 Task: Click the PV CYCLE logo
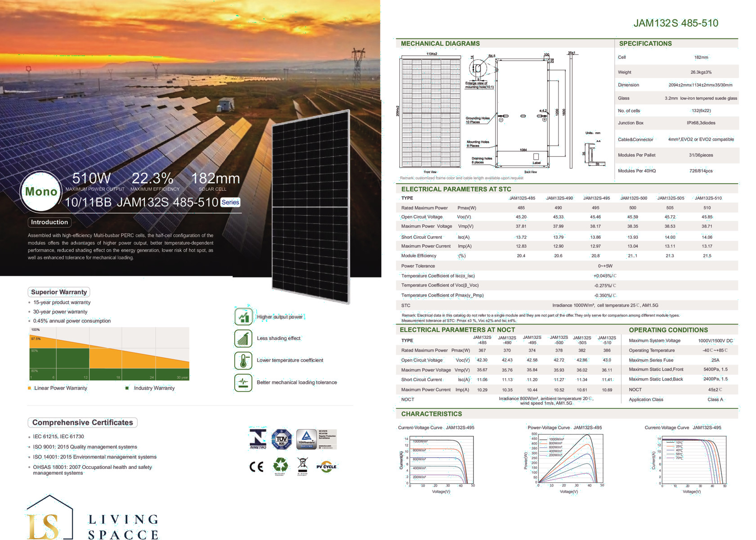pos(327,467)
